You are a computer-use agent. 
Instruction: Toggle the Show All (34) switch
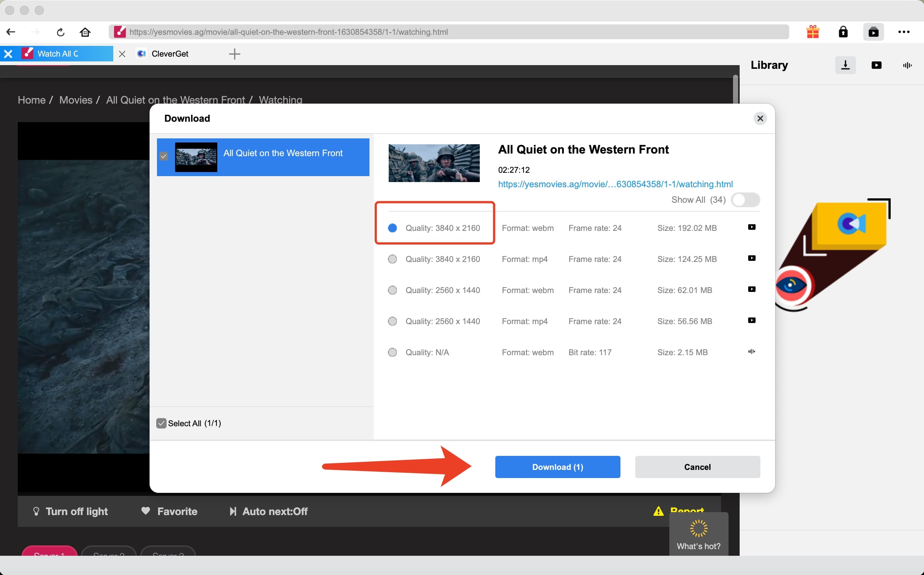pyautogui.click(x=745, y=200)
